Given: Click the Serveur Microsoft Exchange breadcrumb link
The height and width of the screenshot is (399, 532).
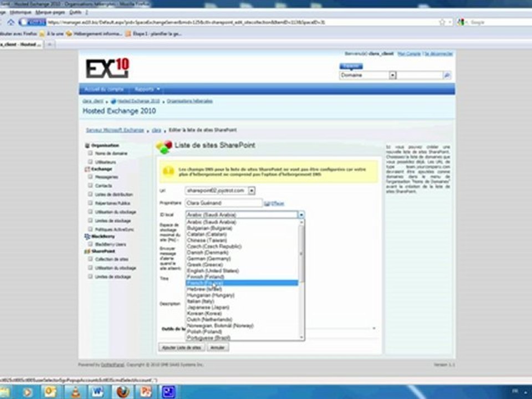Looking at the screenshot, I should pyautogui.click(x=115, y=130).
